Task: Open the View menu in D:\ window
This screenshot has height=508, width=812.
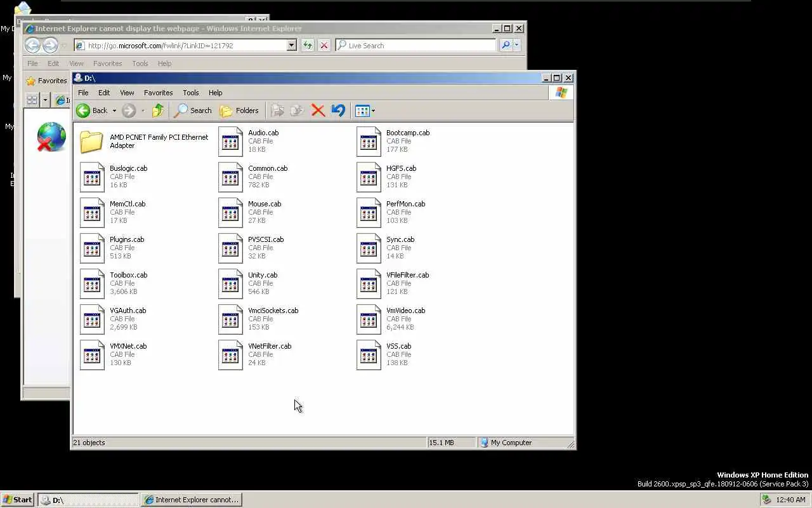Action: 127,93
